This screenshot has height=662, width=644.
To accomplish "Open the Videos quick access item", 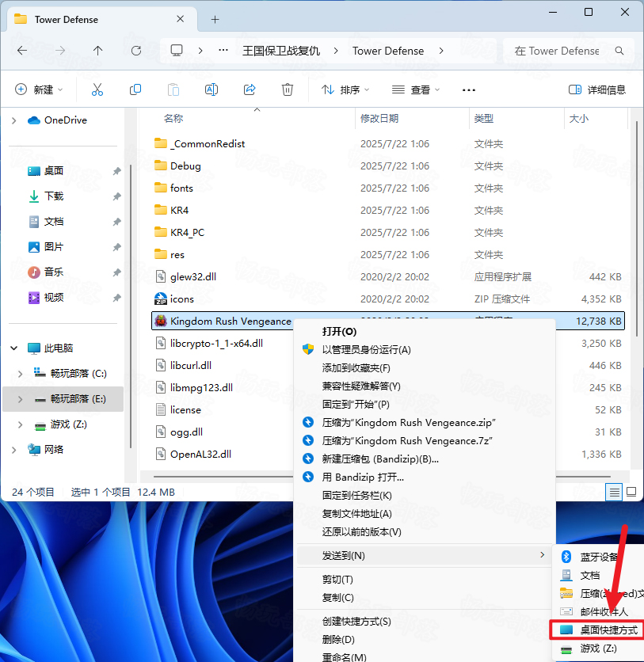I will click(x=54, y=297).
